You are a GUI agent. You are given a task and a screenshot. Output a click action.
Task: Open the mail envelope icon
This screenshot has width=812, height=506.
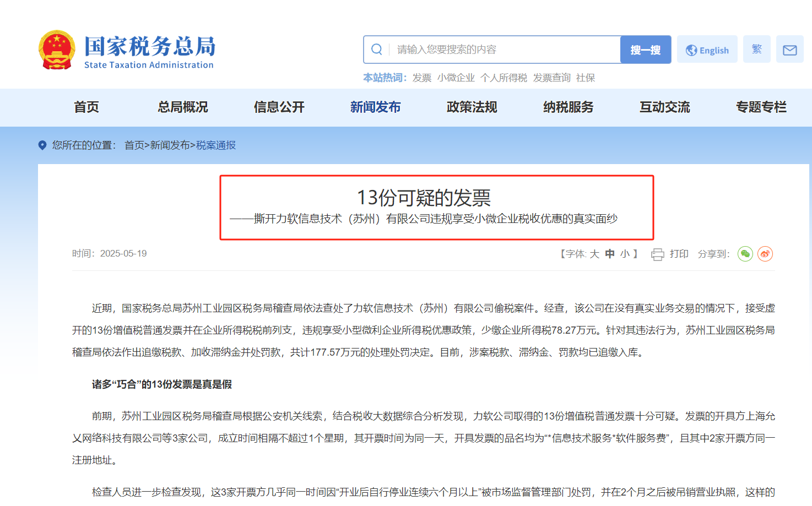tap(790, 50)
